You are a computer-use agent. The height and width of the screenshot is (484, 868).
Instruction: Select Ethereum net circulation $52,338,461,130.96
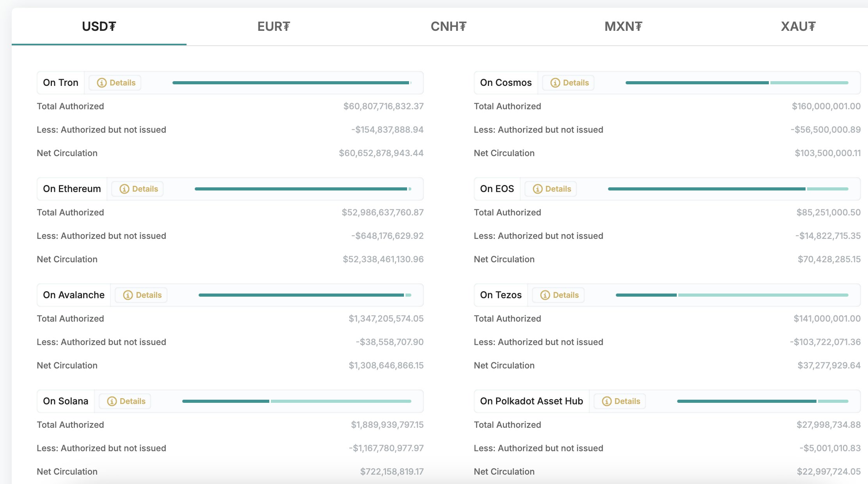coord(383,259)
